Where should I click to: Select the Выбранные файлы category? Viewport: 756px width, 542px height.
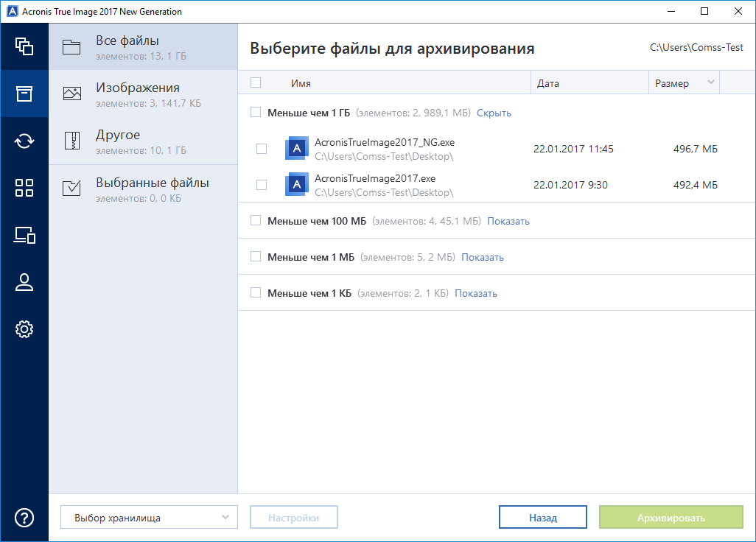143,189
